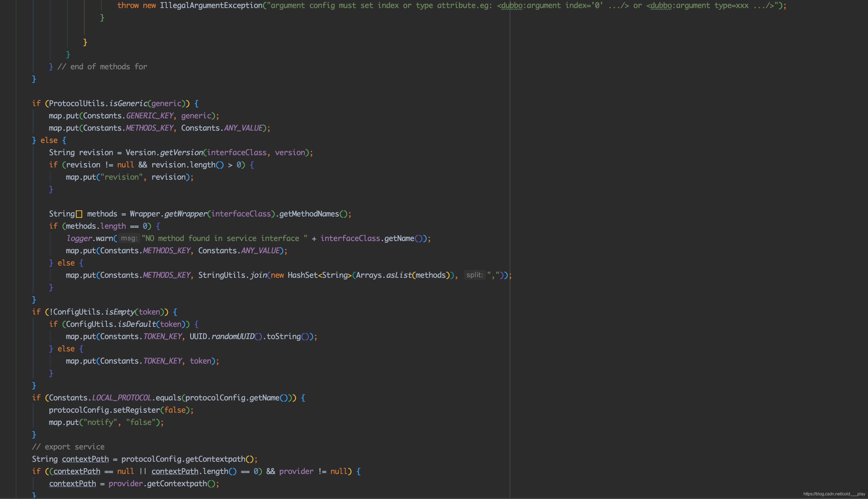Click the 'msg:' parameter hint
The width and height of the screenshot is (868, 499).
point(129,238)
